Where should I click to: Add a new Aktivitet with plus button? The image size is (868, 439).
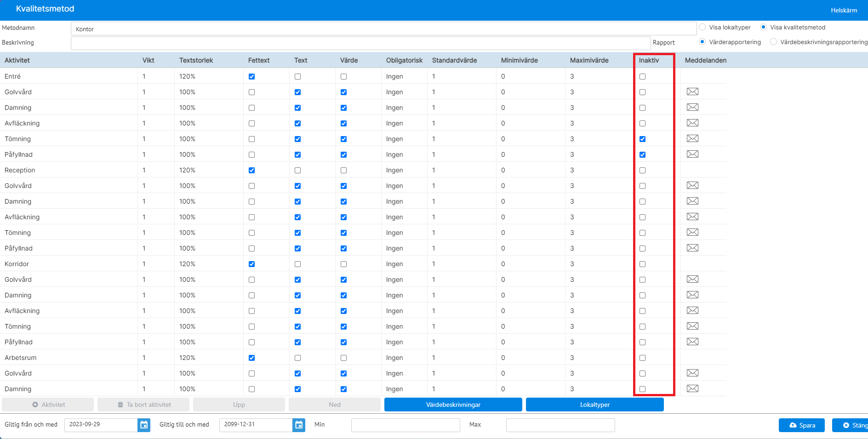point(48,405)
